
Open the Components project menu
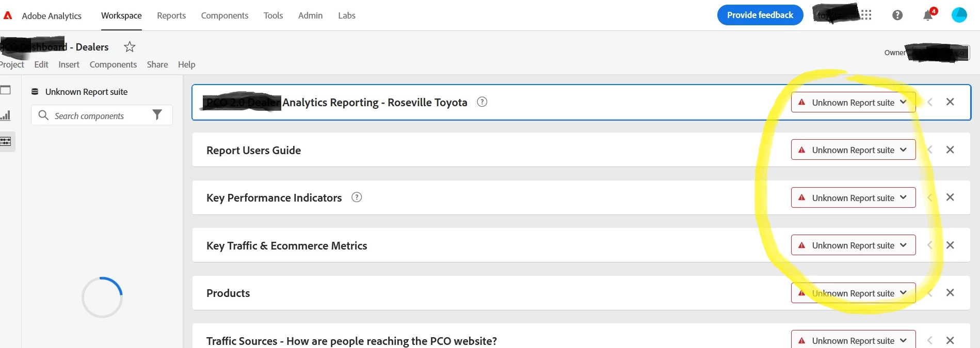pyautogui.click(x=113, y=64)
